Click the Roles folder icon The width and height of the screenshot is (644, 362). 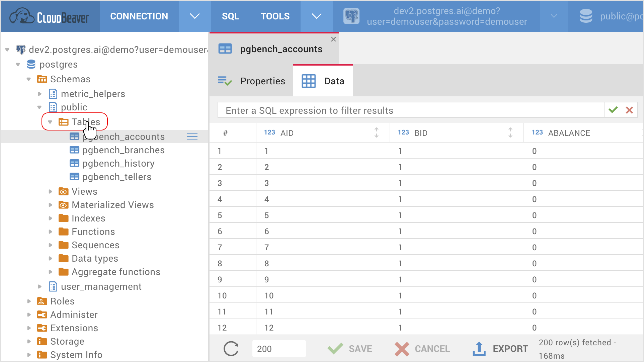42,301
